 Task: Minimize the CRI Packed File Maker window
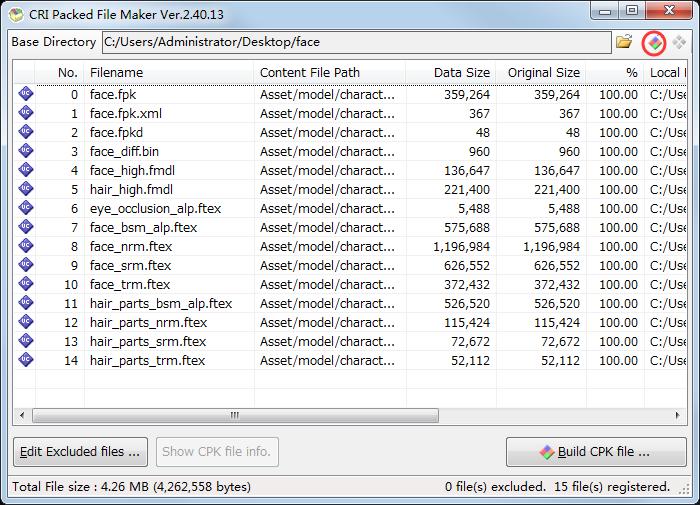[x=605, y=11]
